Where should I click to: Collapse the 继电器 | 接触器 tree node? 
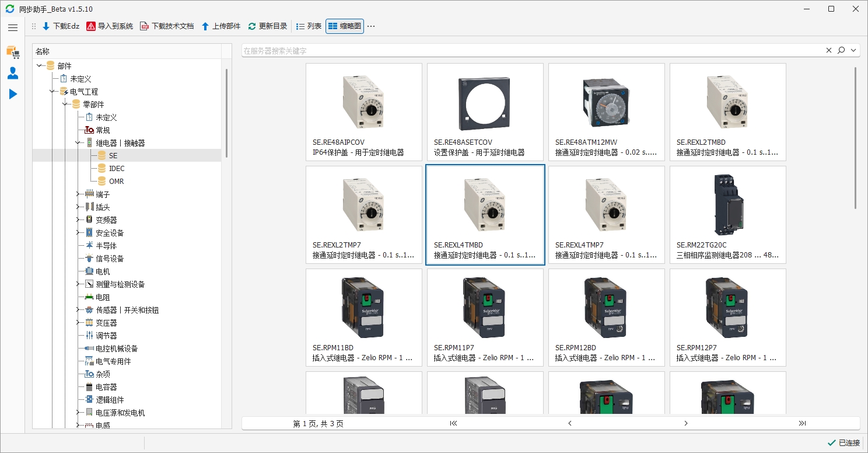(x=78, y=143)
